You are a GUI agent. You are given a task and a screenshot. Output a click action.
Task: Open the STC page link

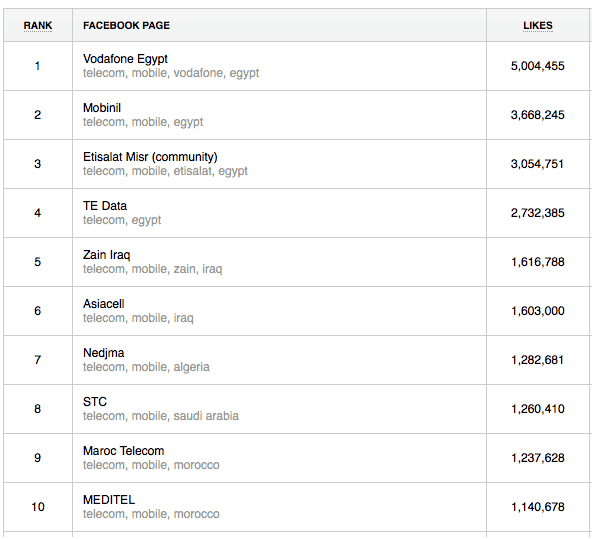(95, 402)
